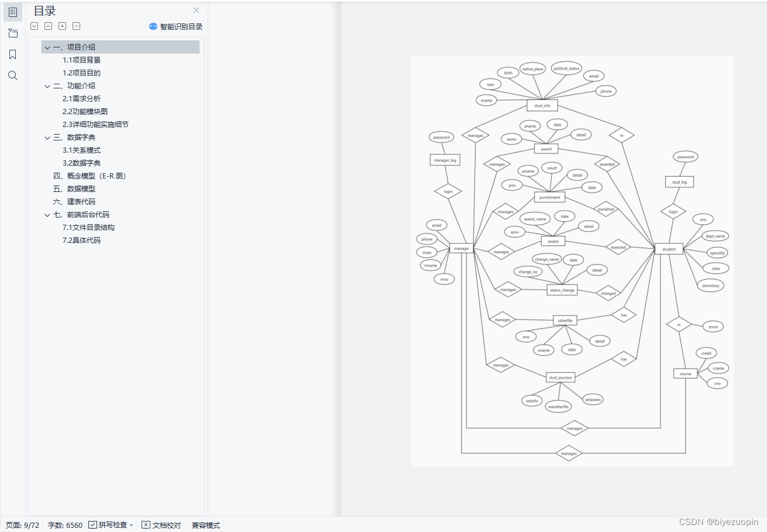This screenshot has height=532, width=767.
Task: Jump to 七、前端后台代码 heading
Action: [x=81, y=214]
